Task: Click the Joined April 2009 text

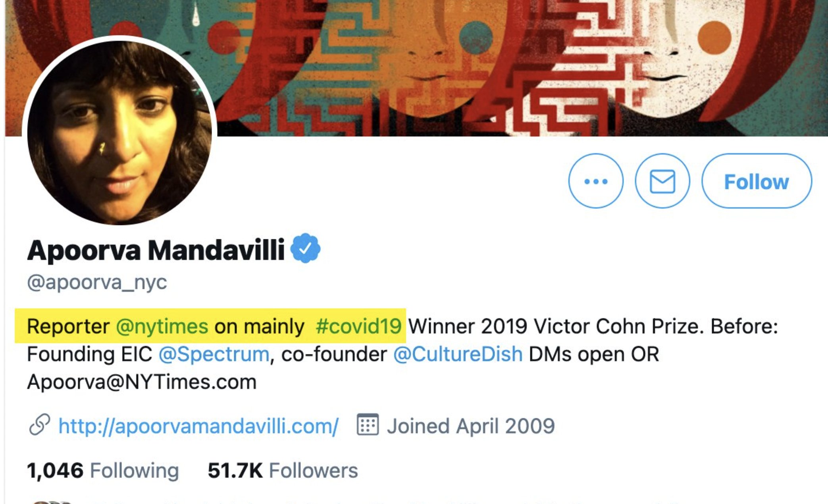Action: [x=471, y=426]
